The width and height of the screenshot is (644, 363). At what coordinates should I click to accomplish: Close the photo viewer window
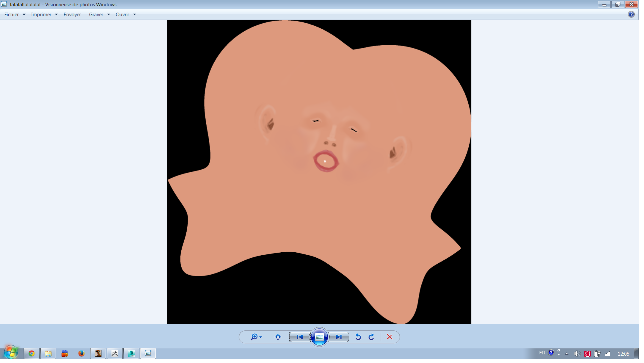coord(631,4)
